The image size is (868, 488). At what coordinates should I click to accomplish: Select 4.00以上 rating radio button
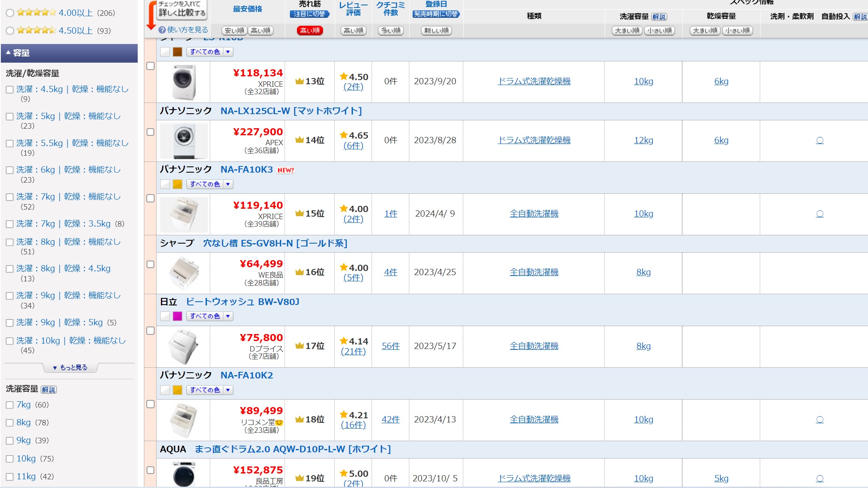tap(10, 13)
